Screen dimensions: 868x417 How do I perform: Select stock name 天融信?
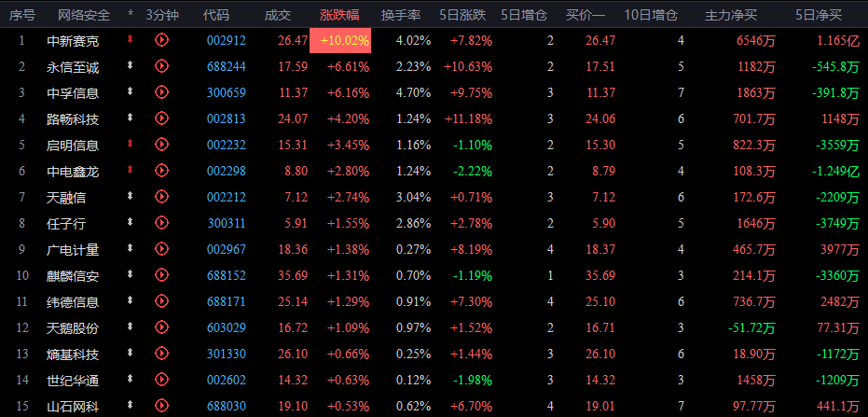click(66, 197)
